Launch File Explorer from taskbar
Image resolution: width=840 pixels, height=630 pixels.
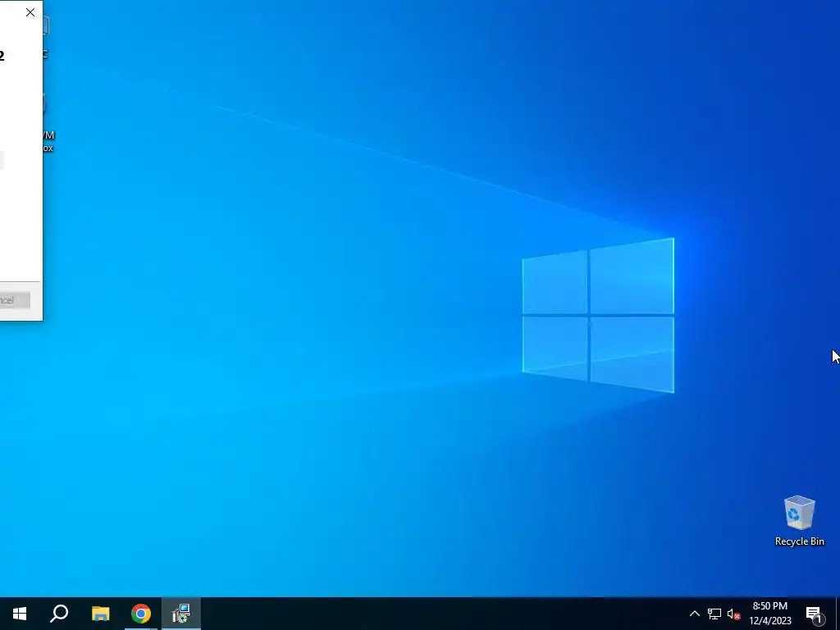(x=100, y=614)
